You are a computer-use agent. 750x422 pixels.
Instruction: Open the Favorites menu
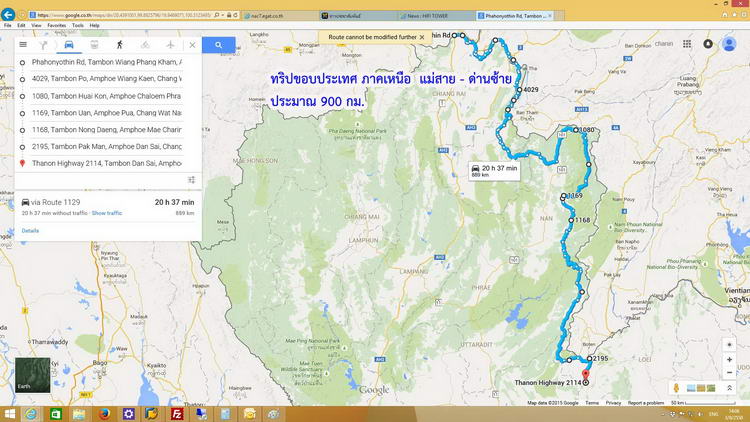(56, 25)
